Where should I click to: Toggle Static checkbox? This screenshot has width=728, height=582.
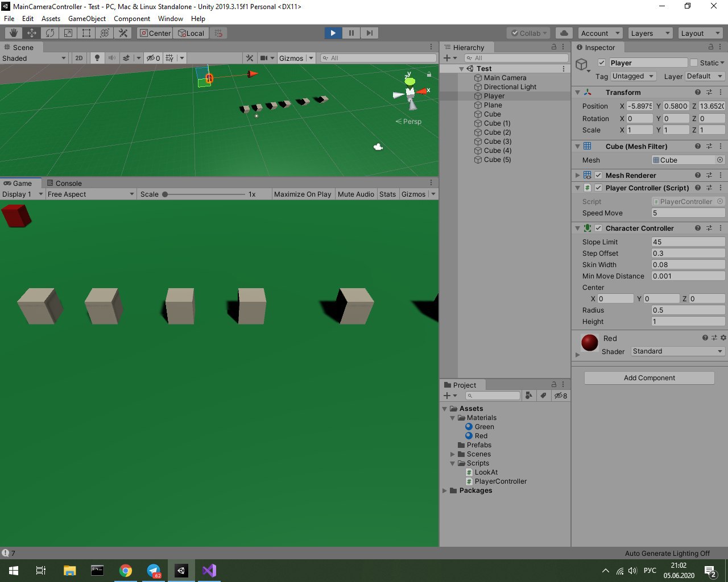coord(694,63)
